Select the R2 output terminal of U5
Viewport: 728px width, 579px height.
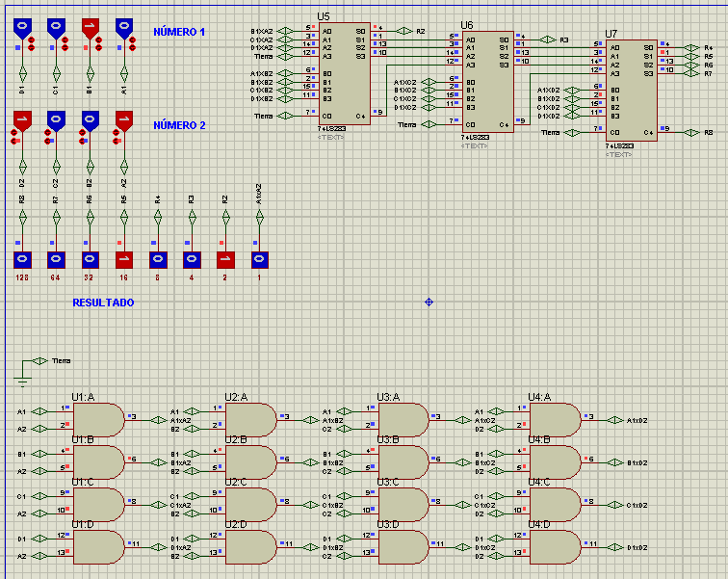pos(404,31)
